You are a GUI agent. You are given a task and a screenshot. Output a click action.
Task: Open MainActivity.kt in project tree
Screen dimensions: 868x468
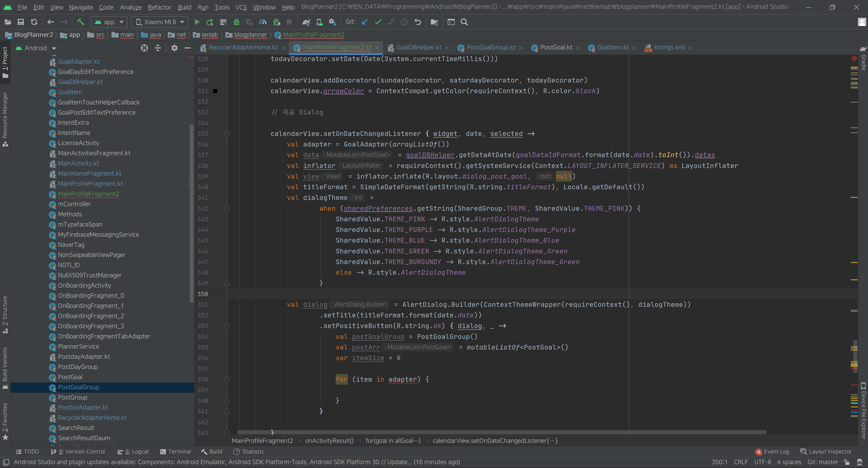pyautogui.click(x=78, y=163)
